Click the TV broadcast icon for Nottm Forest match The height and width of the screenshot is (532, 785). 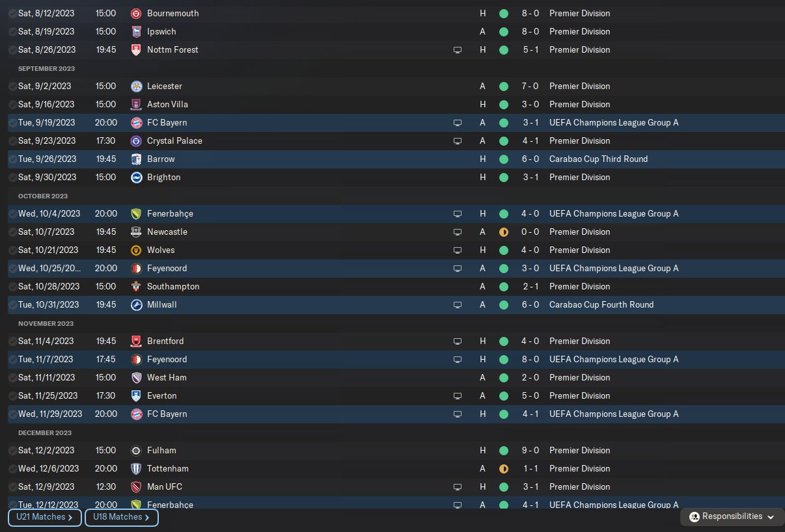[458, 49]
